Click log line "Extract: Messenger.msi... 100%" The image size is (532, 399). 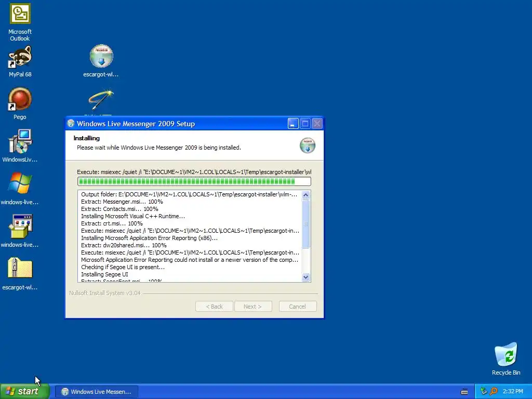coord(122,202)
